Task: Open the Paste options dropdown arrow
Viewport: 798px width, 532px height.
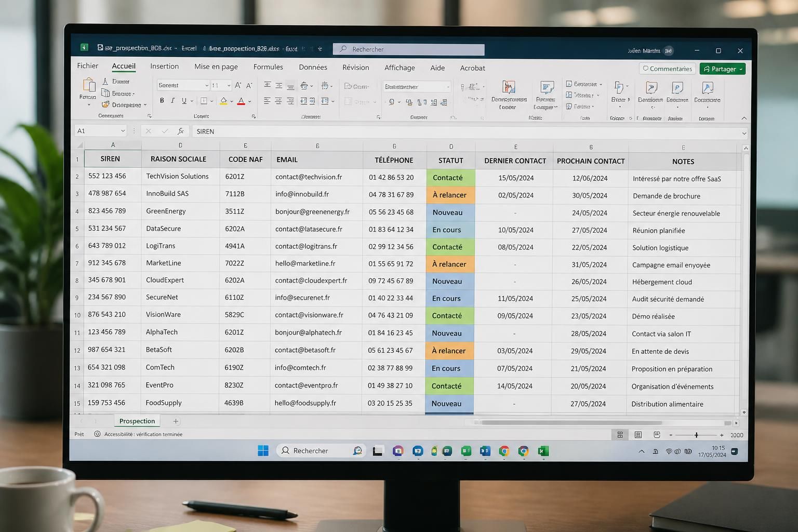Action: tap(88, 105)
